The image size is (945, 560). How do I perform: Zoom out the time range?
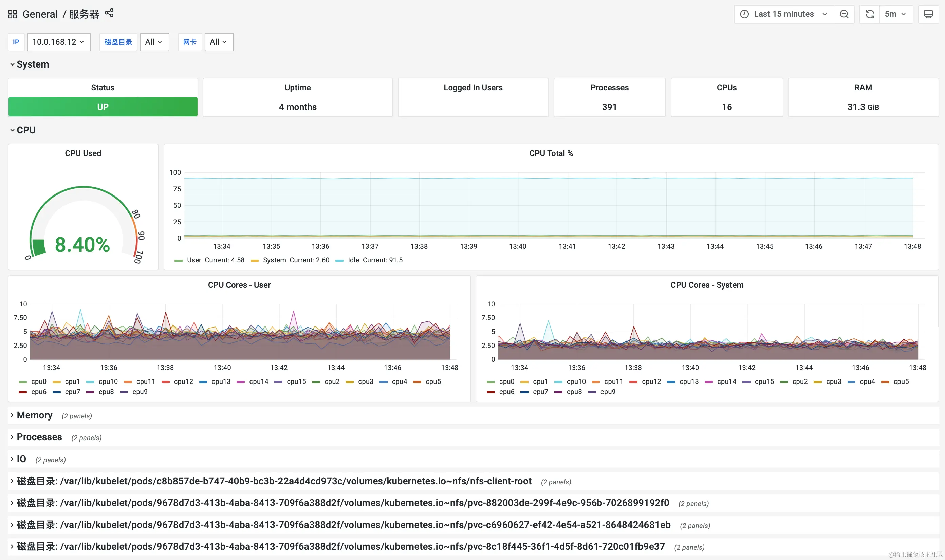coord(844,14)
